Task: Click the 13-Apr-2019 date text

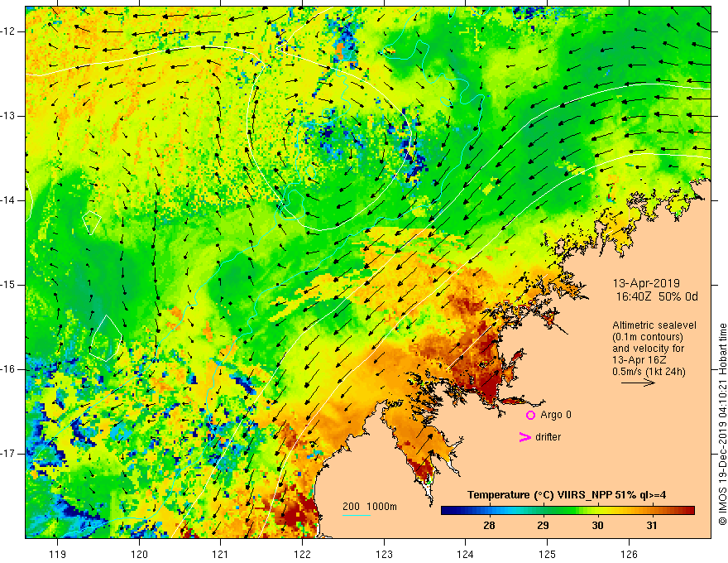Action: [646, 283]
